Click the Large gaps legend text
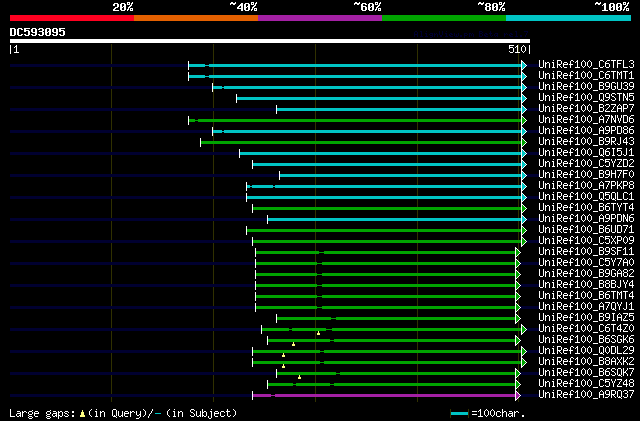This screenshot has width=640, height=421. coord(42,413)
